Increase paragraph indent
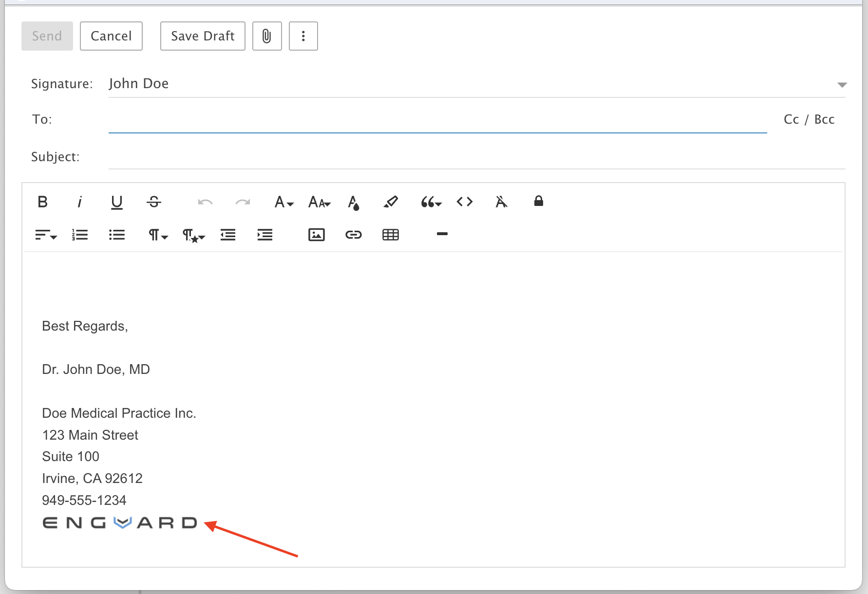The height and width of the screenshot is (594, 868). click(265, 235)
